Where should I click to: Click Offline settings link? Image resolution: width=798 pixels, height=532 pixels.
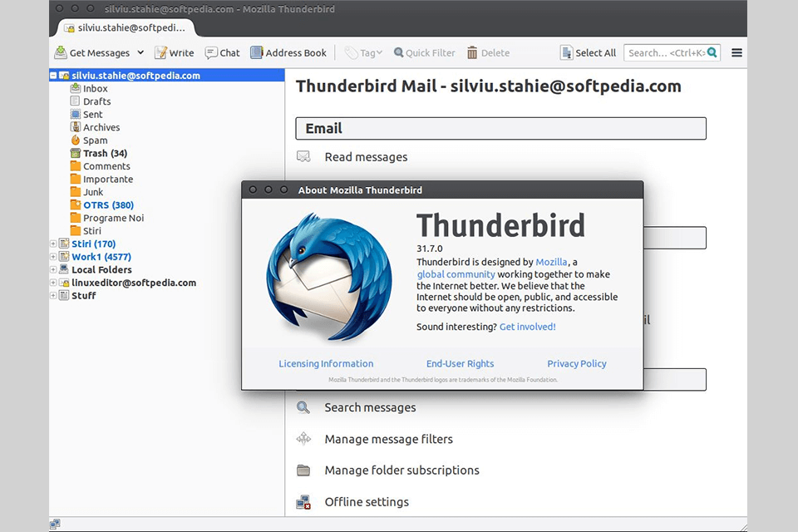coord(367,501)
